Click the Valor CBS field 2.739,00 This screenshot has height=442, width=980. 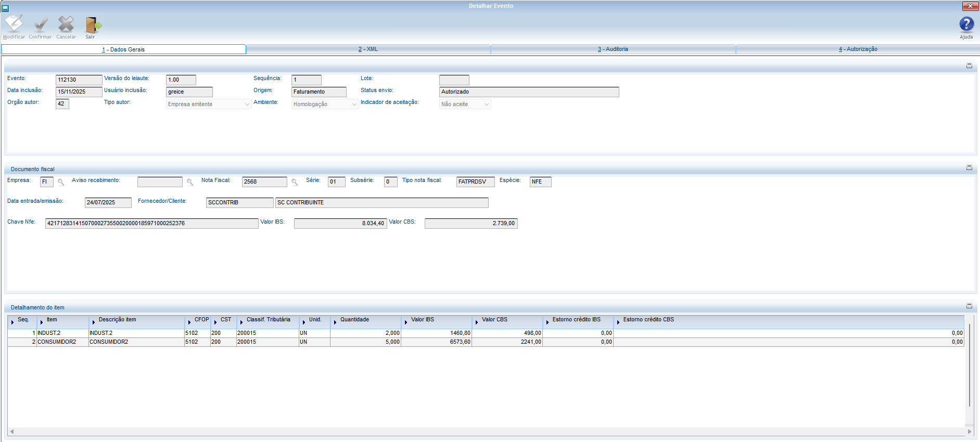coord(471,224)
